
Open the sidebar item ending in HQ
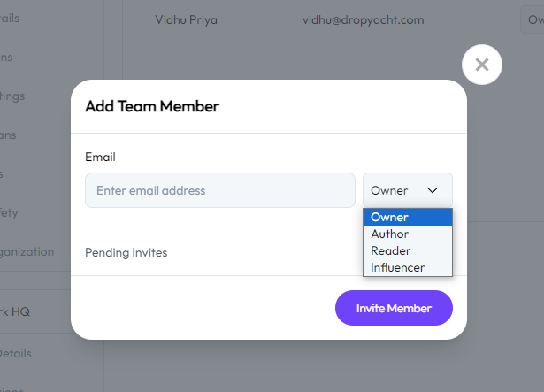(15, 311)
